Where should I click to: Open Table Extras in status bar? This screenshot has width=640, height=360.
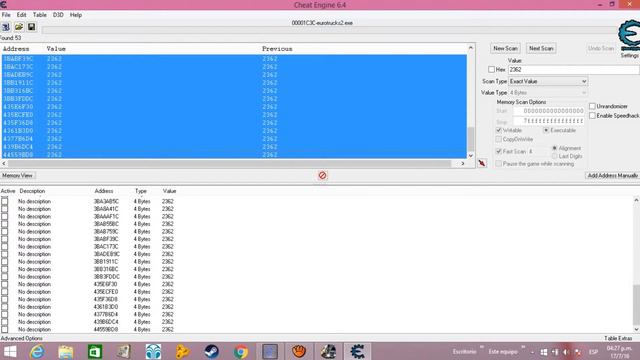(618, 338)
